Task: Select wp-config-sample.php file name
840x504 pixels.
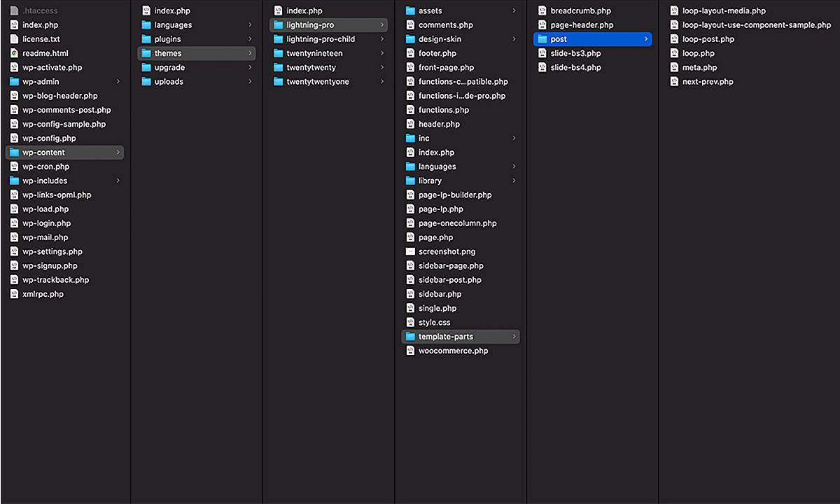Action: click(x=64, y=124)
